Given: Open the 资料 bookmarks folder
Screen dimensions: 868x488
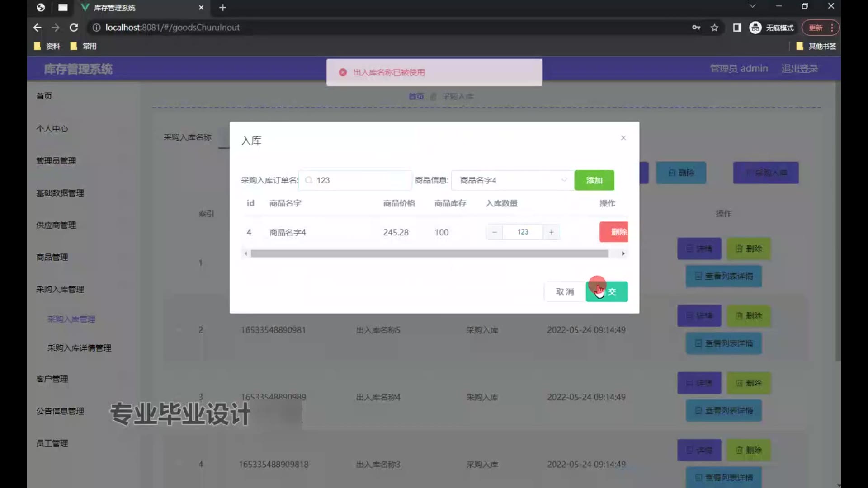Looking at the screenshot, I should coord(47,46).
